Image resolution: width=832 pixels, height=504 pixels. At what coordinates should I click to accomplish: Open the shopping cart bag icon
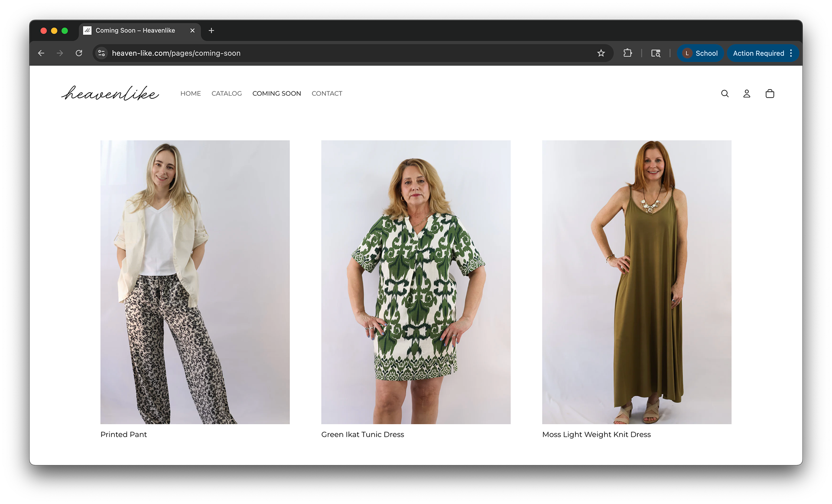[x=770, y=94]
